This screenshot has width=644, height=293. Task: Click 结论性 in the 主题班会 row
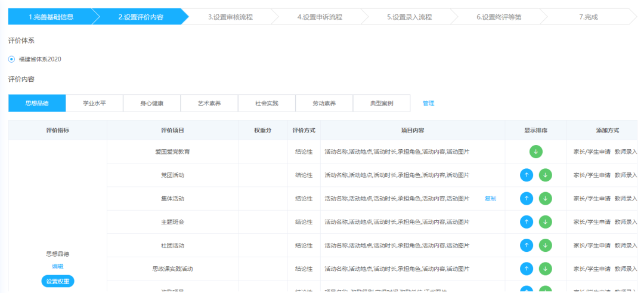pos(304,222)
